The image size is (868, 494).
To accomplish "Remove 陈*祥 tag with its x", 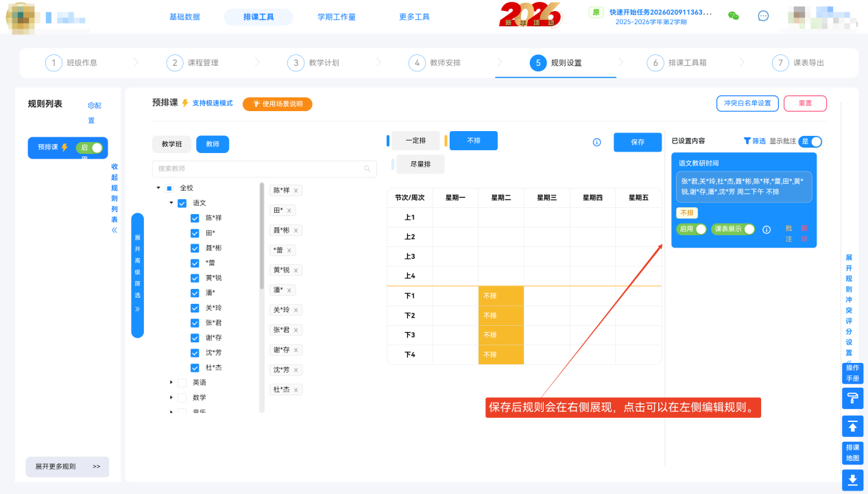I will click(296, 191).
